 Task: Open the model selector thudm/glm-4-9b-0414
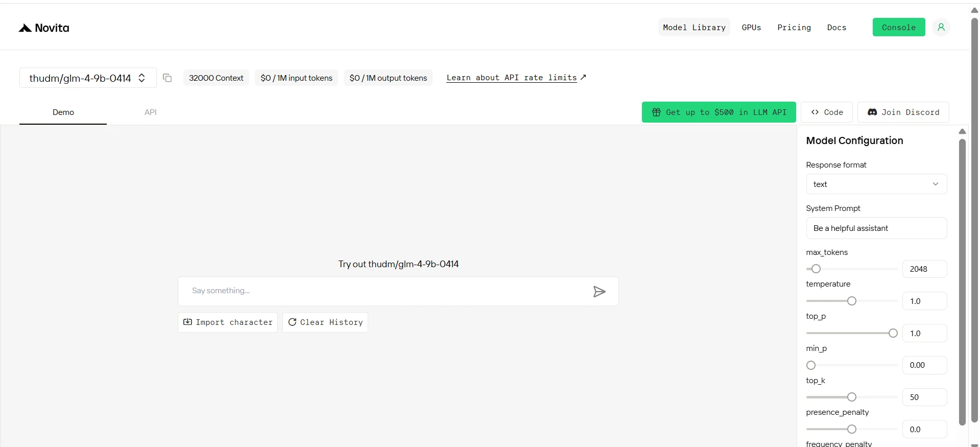88,78
